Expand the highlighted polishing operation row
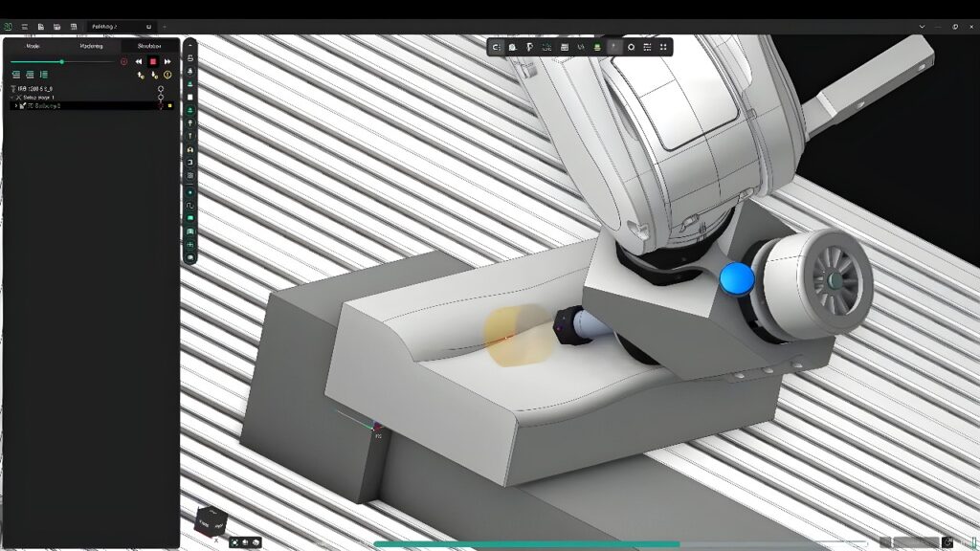 (15, 106)
